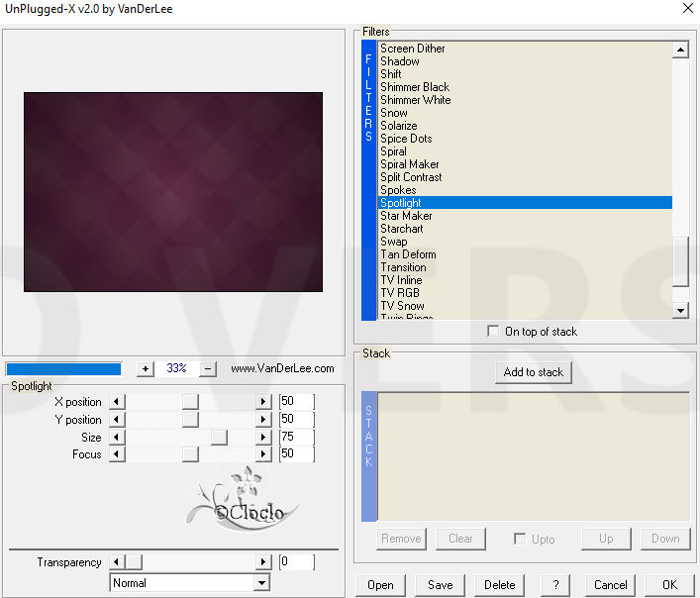Increase Focus with right arrow
700x598 pixels.
pos(263,454)
